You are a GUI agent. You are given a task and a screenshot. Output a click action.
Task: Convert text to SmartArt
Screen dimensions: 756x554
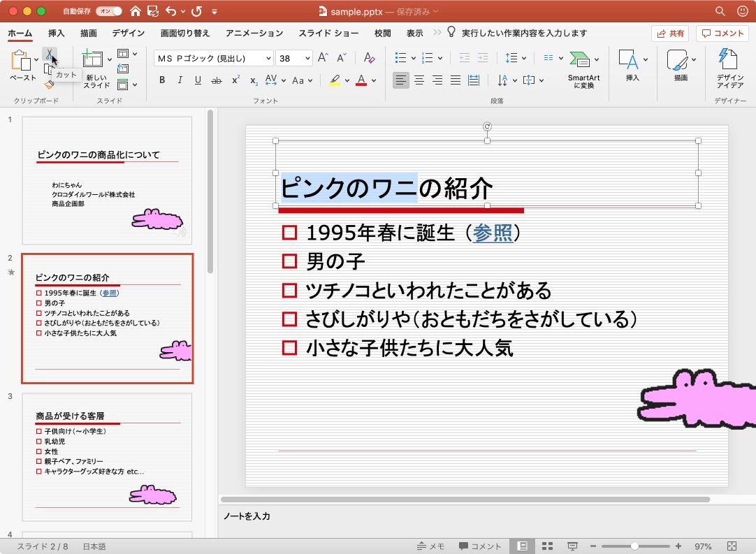(583, 69)
